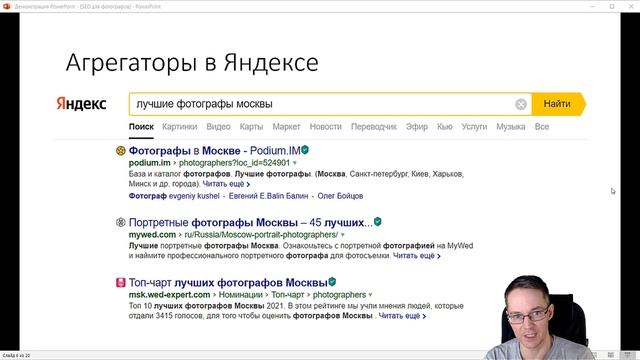Expand the dropdown arrow after mywed.com URL
This screenshot has height=360, width=640.
click(x=342, y=235)
